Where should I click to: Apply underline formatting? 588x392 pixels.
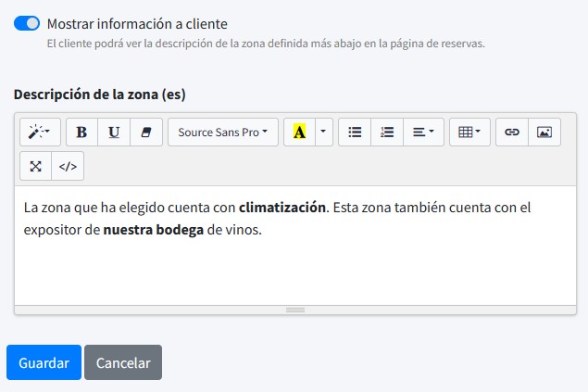click(x=114, y=133)
